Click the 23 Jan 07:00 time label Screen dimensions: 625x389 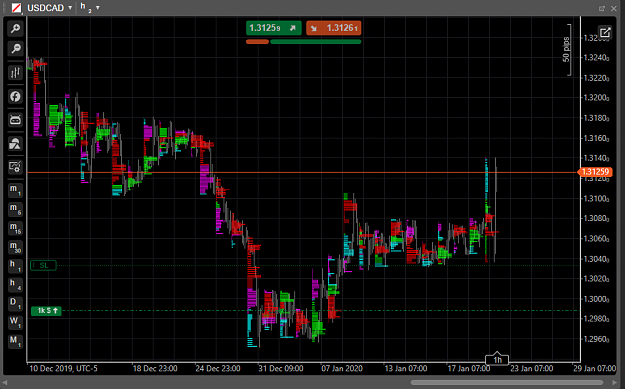(532, 368)
